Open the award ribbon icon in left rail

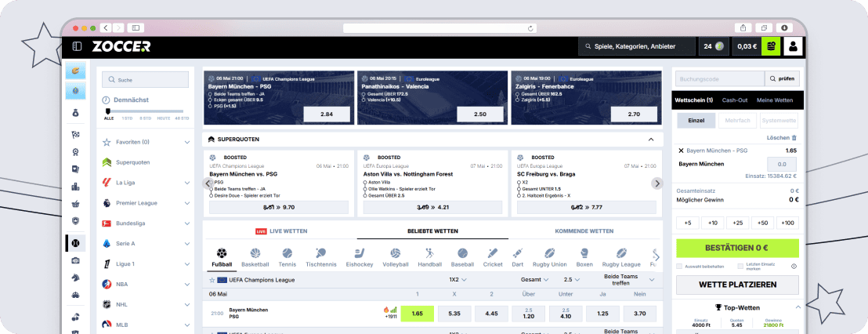[76, 152]
